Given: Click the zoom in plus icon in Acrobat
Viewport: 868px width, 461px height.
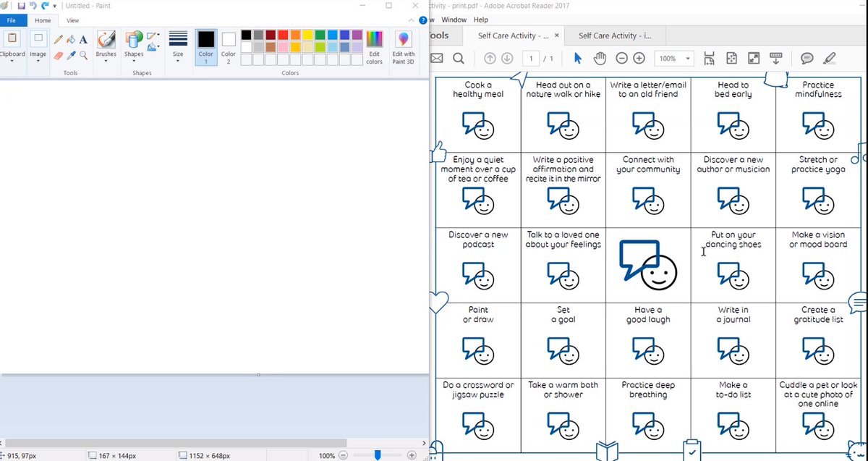Looking at the screenshot, I should pyautogui.click(x=639, y=59).
